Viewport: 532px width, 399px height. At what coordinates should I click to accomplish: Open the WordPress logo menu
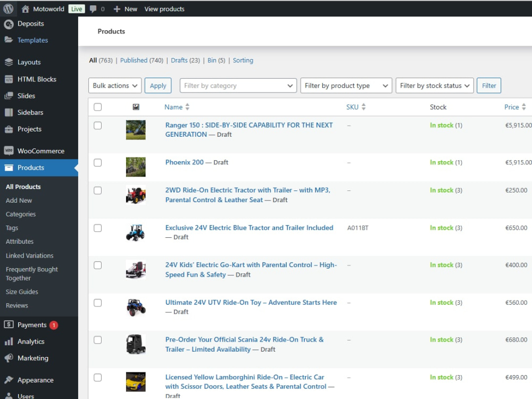coord(8,9)
